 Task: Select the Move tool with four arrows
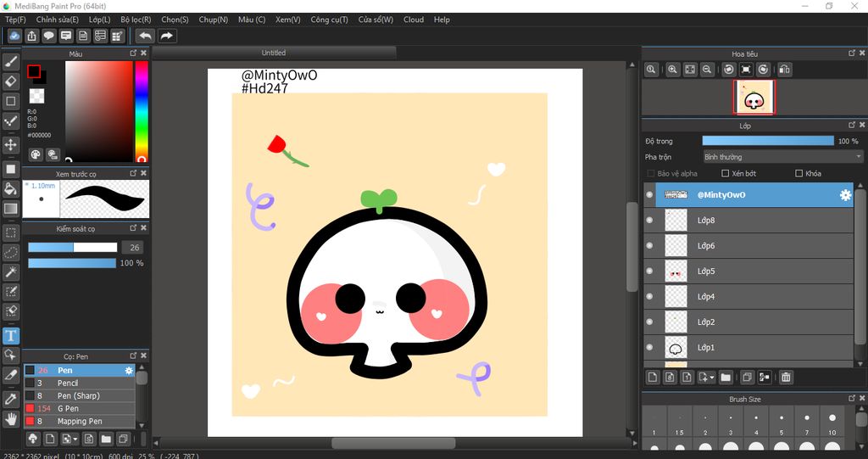pos(10,145)
